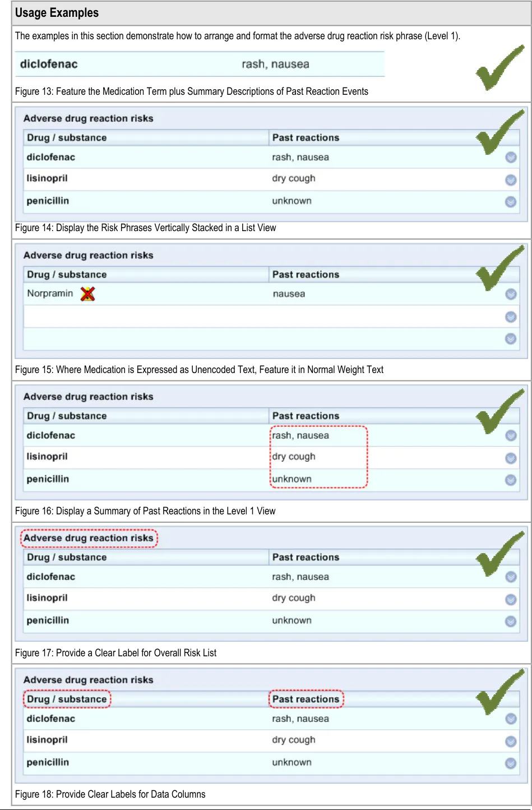Expand the diclofenac row in Figure 18's table
The height and width of the screenshot is (810, 532).
pyautogui.click(x=511, y=719)
